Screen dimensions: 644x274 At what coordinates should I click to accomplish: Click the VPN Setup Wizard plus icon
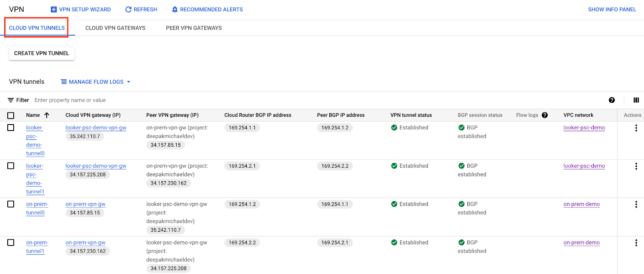pos(54,9)
